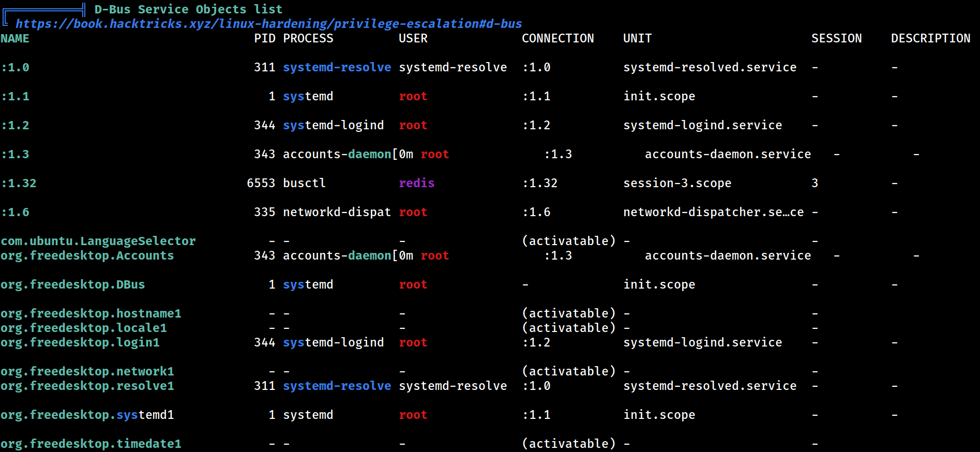Click PID 6553 value
Viewport: 980px width, 452px height.
[261, 183]
